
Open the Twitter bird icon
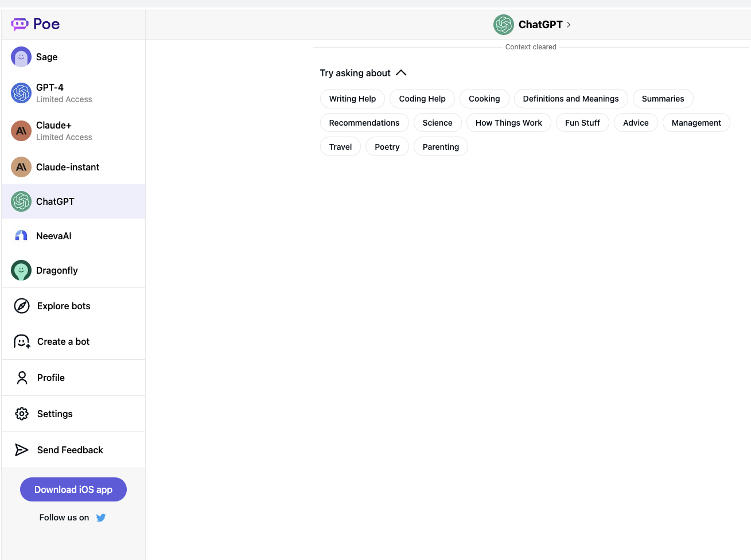[x=101, y=518]
